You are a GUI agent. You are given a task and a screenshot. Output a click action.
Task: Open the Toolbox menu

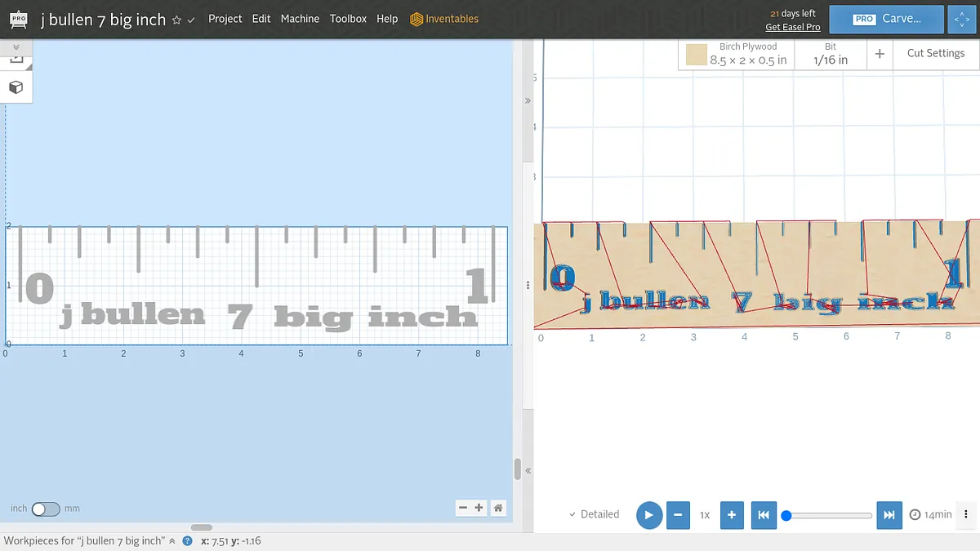[x=348, y=19]
